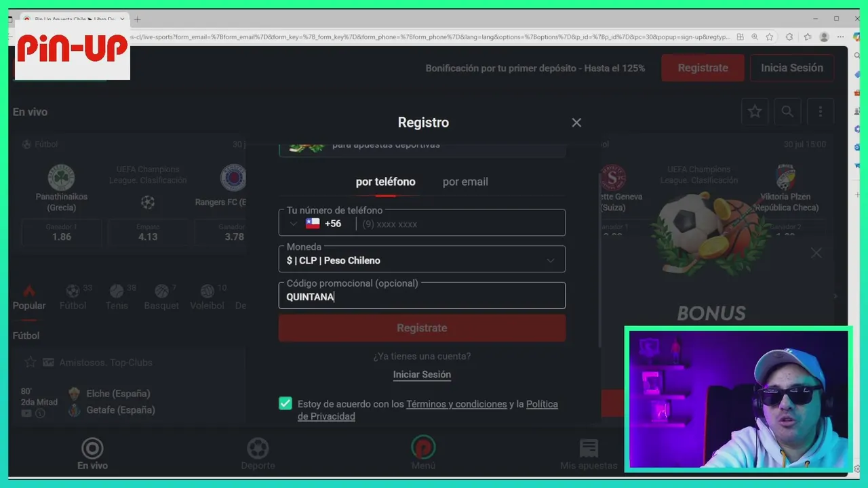868x488 pixels.
Task: Favorite the Amistosos Top-Clubs league star
Action: (30, 363)
